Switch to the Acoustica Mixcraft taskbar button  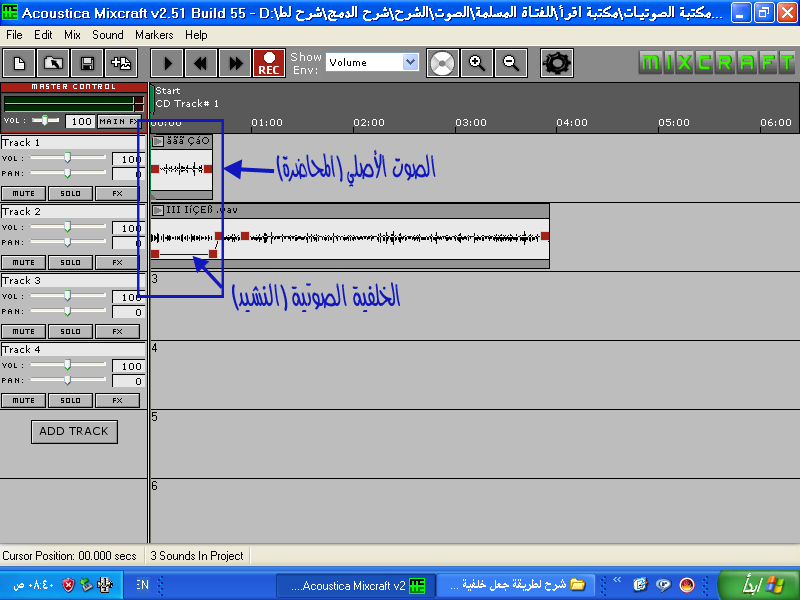356,586
